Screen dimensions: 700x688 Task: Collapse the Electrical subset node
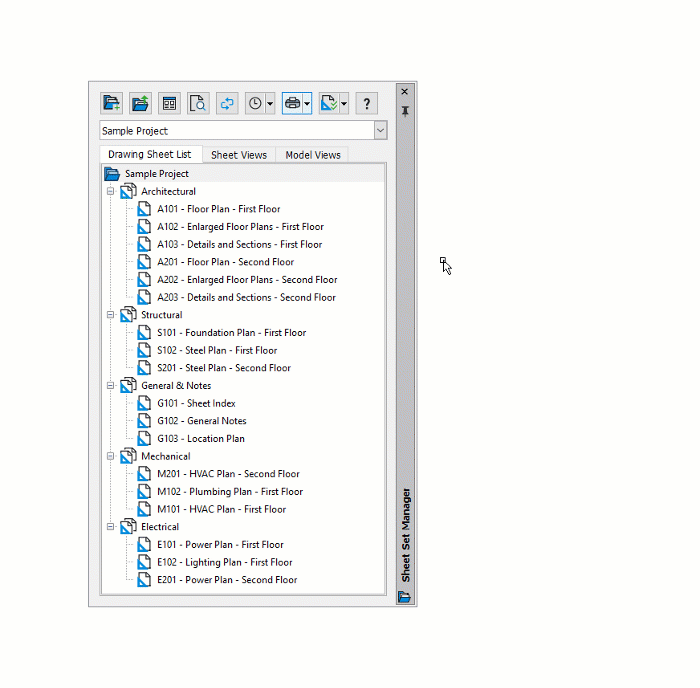click(x=110, y=527)
